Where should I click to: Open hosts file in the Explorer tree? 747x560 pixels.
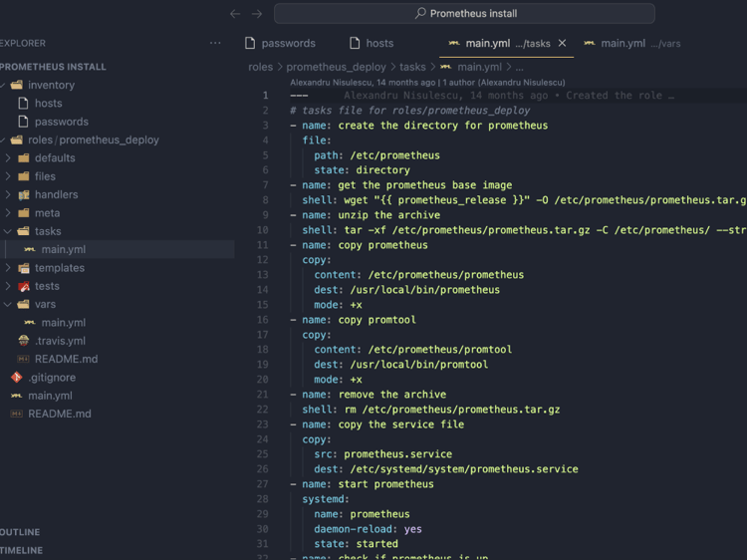[48, 103]
